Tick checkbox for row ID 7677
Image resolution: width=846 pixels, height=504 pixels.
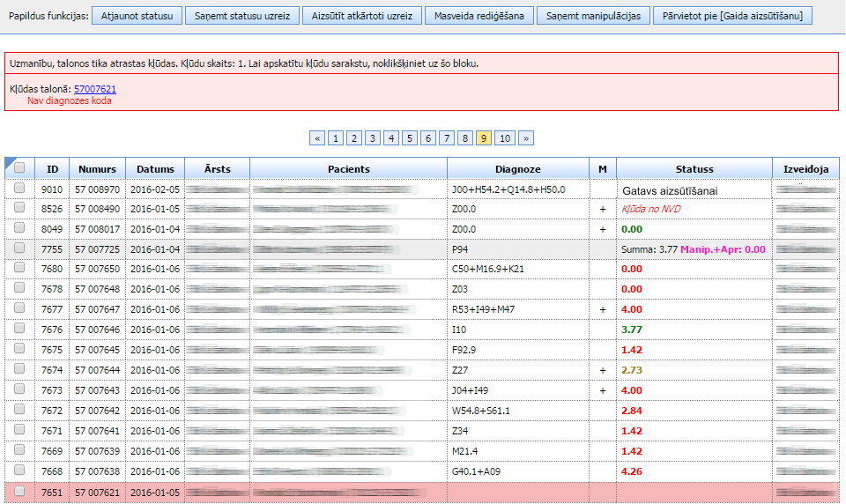pyautogui.click(x=19, y=309)
